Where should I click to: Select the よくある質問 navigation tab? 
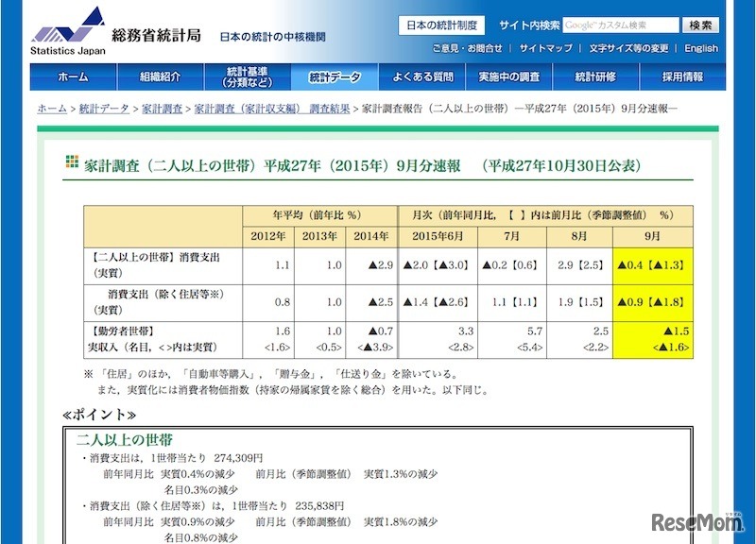421,76
